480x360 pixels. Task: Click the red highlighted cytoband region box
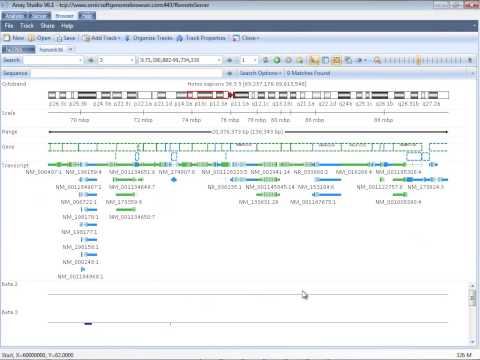coord(208,95)
